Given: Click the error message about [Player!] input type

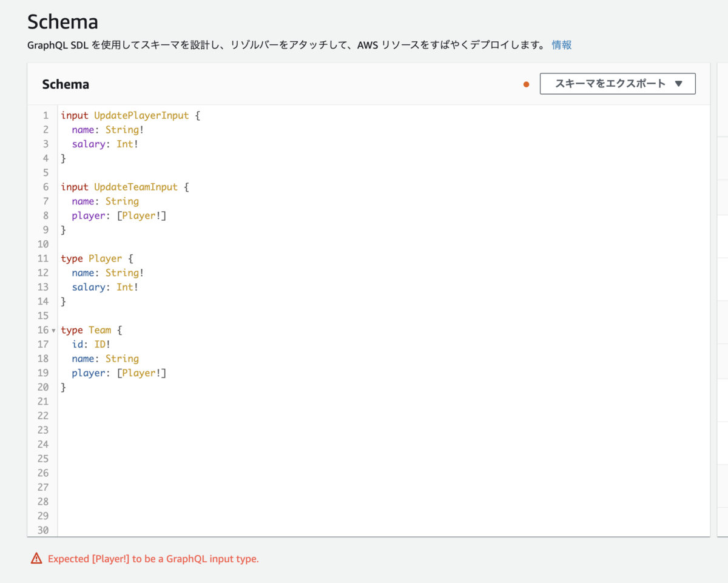Looking at the screenshot, I should tap(153, 559).
